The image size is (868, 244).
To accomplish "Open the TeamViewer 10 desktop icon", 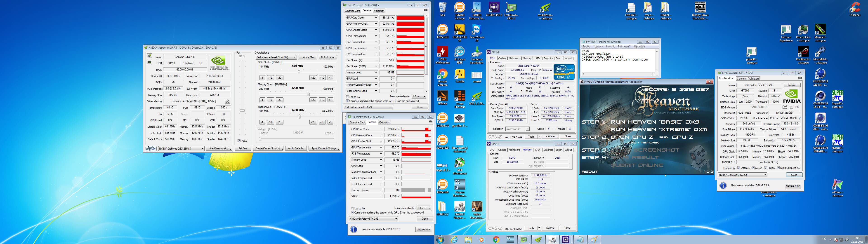I will tap(477, 33).
